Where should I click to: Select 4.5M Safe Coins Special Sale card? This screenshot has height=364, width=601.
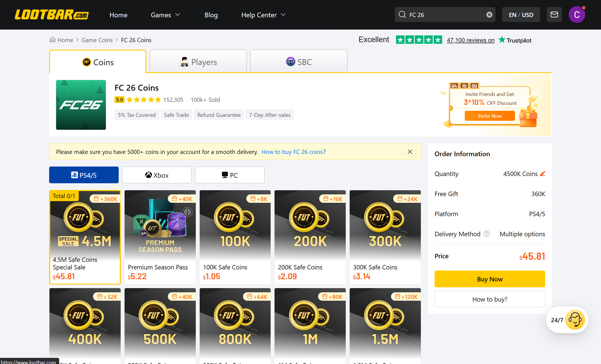point(85,237)
